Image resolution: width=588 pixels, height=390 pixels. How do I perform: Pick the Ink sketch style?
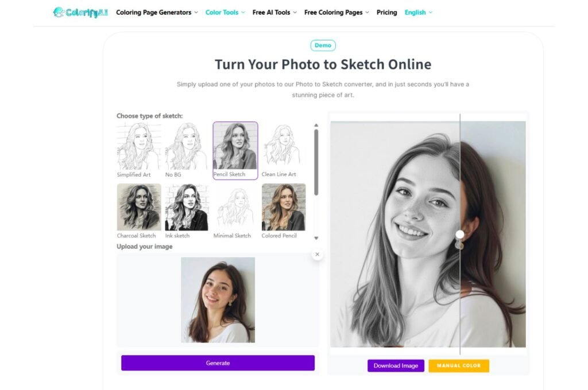[x=187, y=207]
